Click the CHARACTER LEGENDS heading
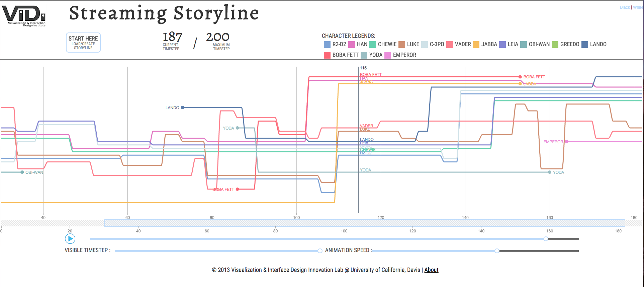644x287 pixels. pos(349,36)
